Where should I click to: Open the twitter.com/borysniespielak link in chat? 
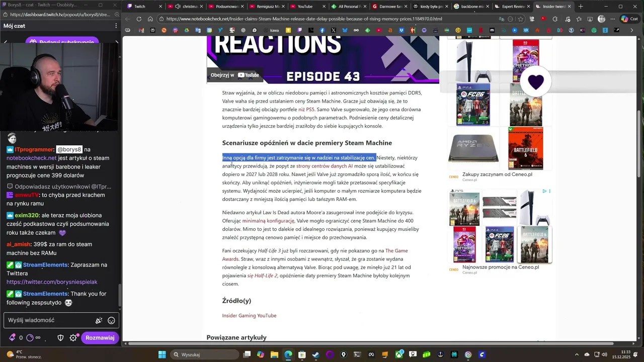pos(52,282)
